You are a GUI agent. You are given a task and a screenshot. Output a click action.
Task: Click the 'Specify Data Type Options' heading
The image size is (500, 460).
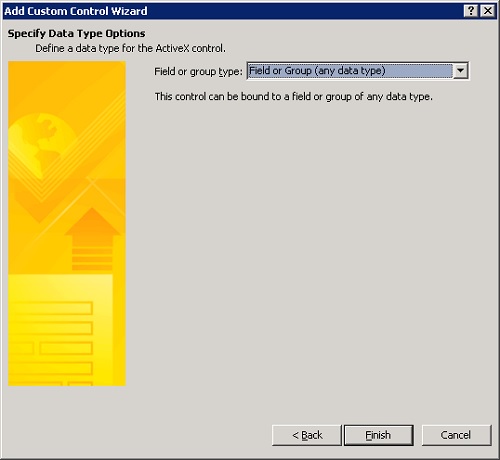point(76,33)
